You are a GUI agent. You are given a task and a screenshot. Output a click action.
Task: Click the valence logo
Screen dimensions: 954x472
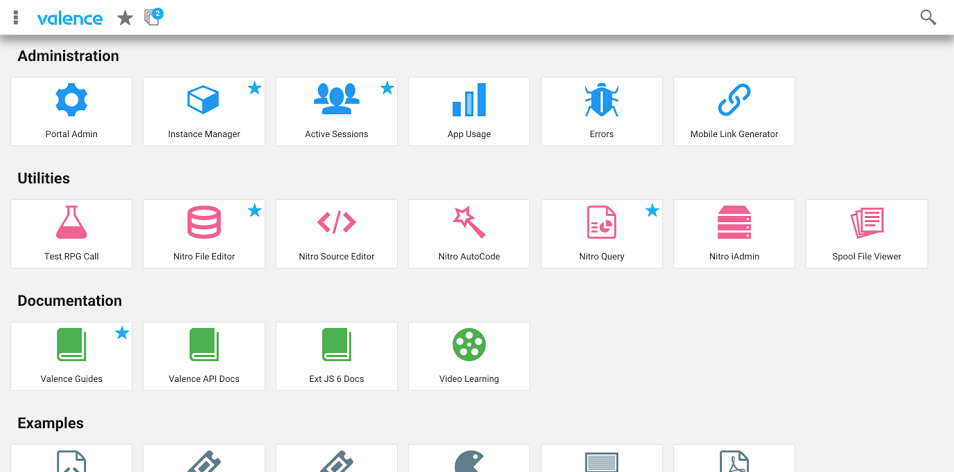click(x=70, y=18)
